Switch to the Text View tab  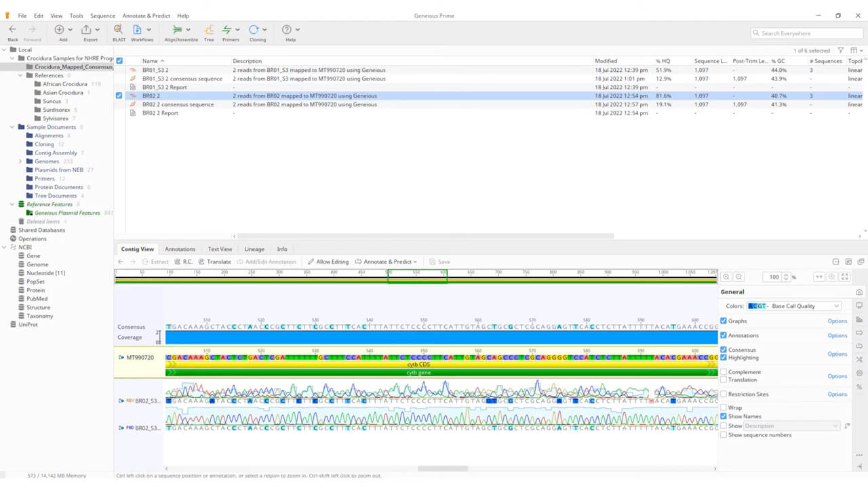(x=220, y=249)
